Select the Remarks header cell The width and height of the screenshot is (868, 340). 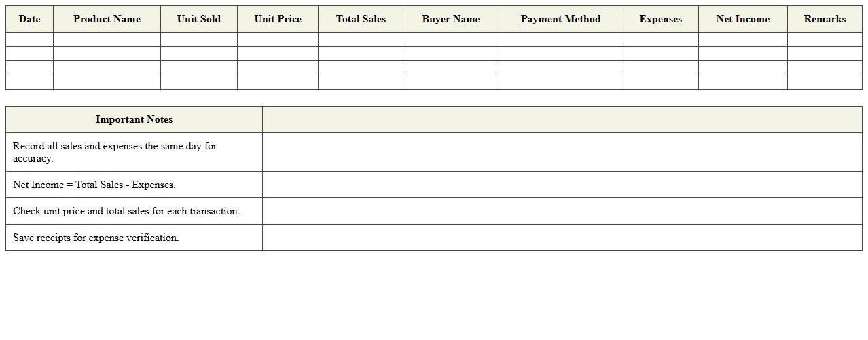pos(825,19)
